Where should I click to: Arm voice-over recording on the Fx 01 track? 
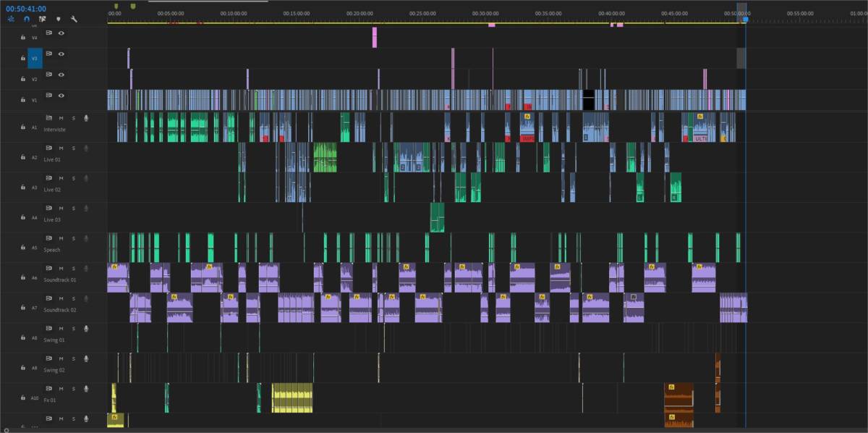pyautogui.click(x=85, y=389)
